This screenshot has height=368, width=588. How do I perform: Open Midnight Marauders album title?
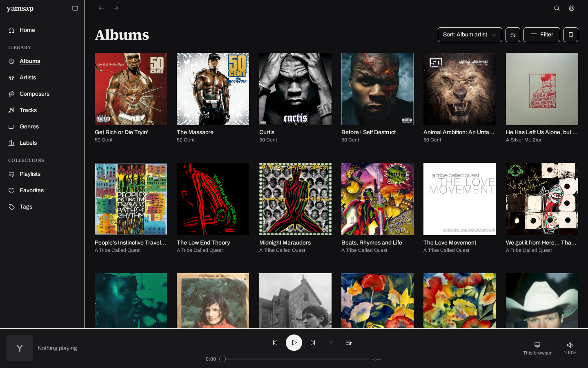pyautogui.click(x=285, y=243)
